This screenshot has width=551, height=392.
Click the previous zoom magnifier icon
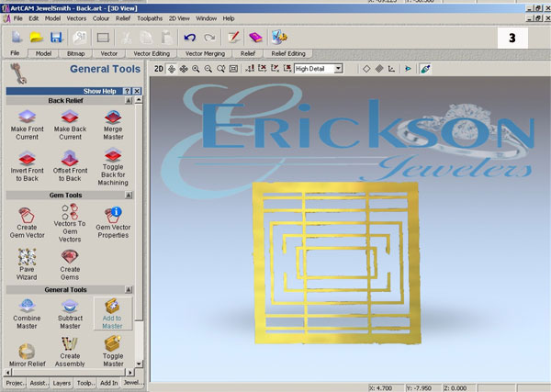[220, 69]
